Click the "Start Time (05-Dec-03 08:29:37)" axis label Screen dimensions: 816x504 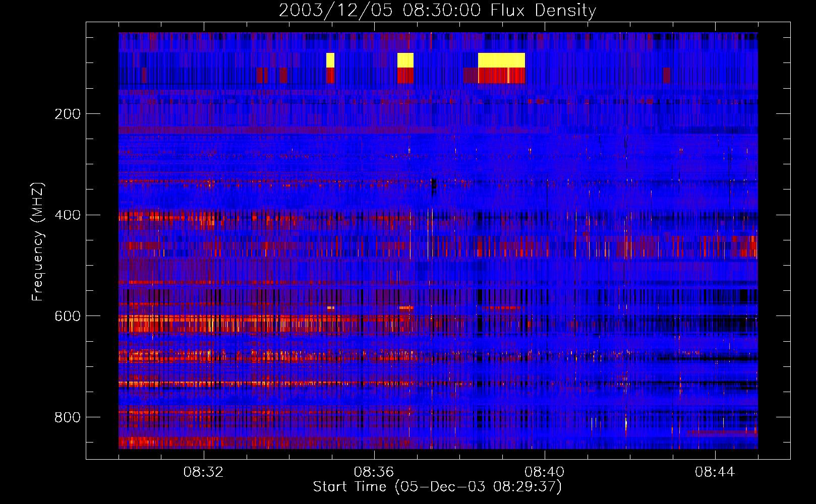pos(437,487)
